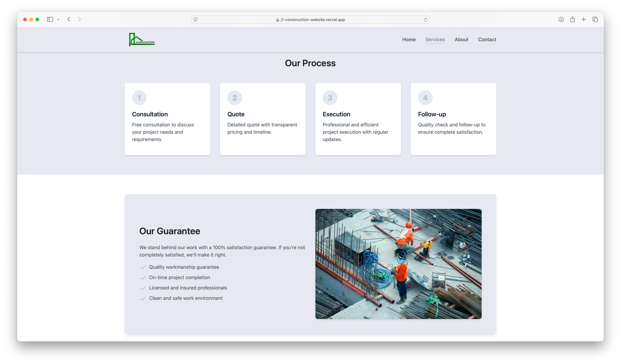621x364 pixels.
Task: Open the page settings icon in the address bar
Action: pos(196,20)
